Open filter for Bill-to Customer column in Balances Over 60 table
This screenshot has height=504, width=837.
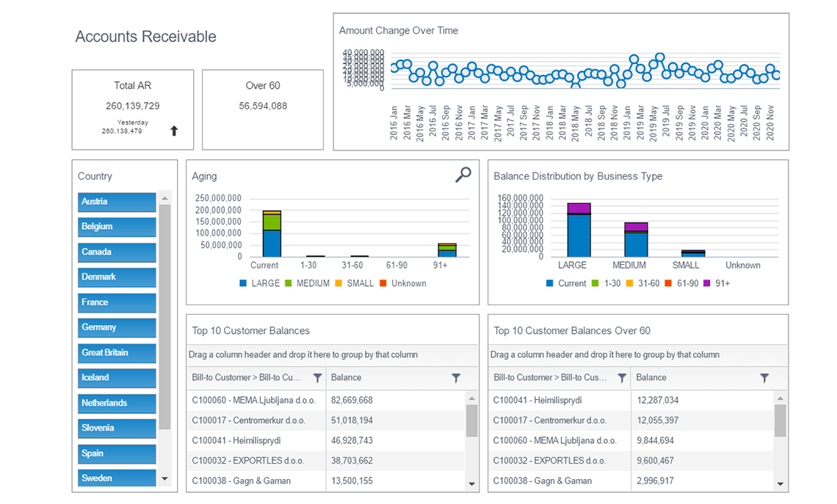point(622,378)
